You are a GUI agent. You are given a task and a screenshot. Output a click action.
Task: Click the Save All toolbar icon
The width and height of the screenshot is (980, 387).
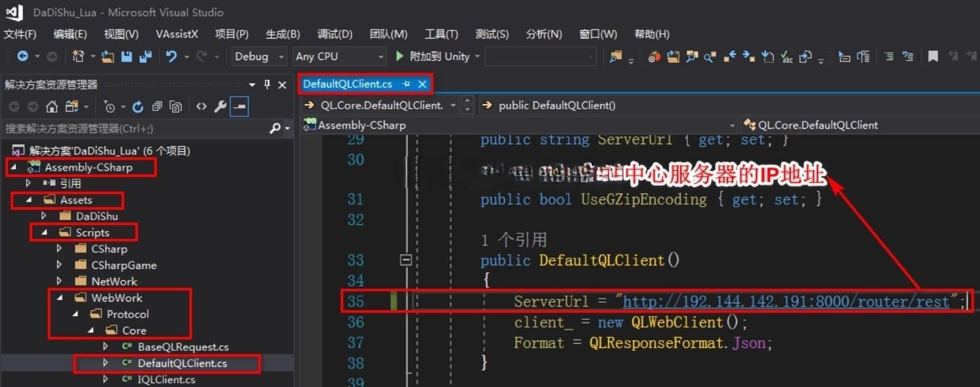pyautogui.click(x=145, y=56)
